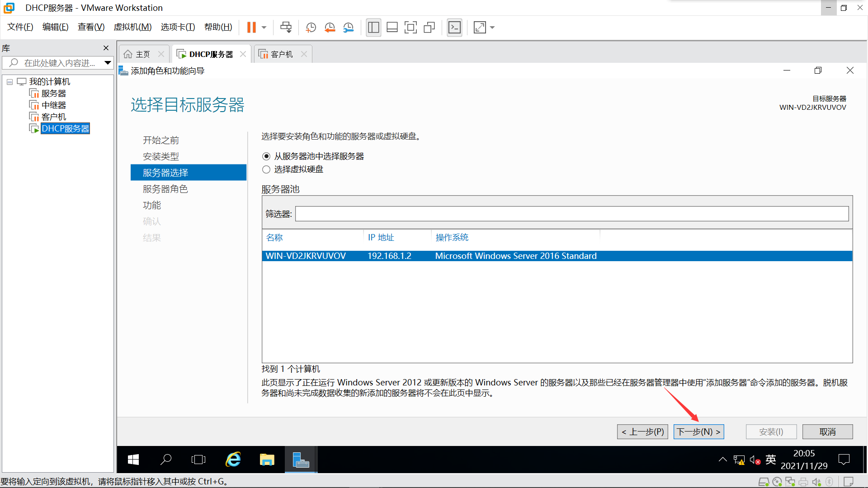Collapse the 我的计算机 tree node

(9, 82)
